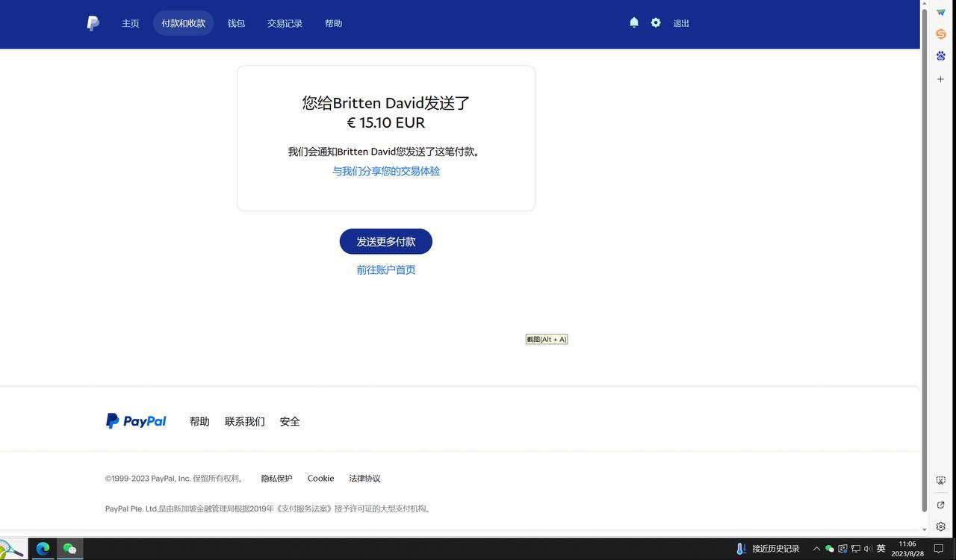Open the notifications bell
This screenshot has height=560, width=956.
[x=634, y=23]
